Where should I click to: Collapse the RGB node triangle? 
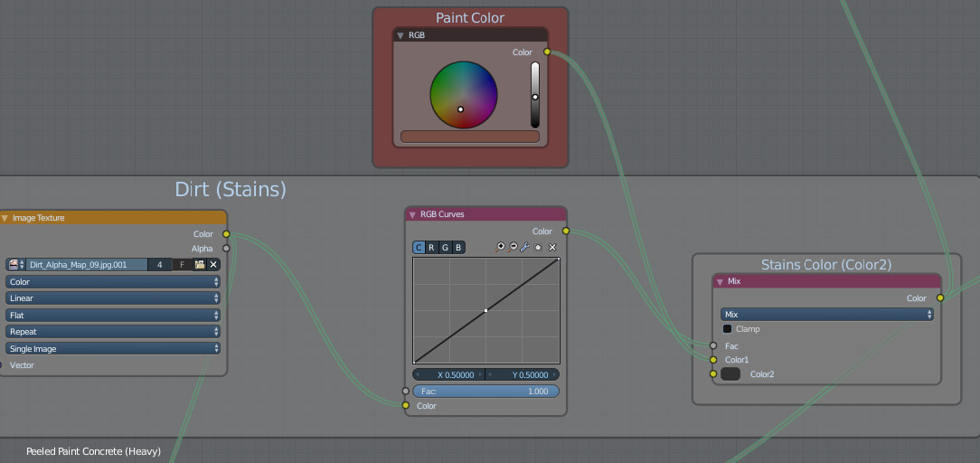400,35
